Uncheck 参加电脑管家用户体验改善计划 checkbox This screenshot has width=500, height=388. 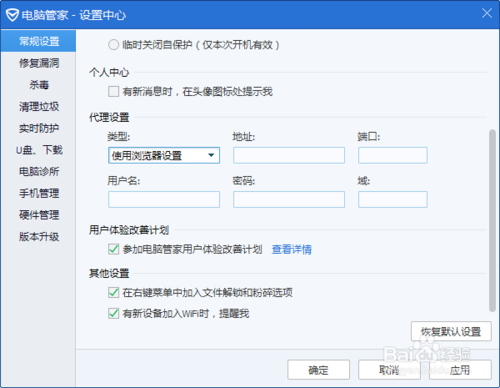113,249
